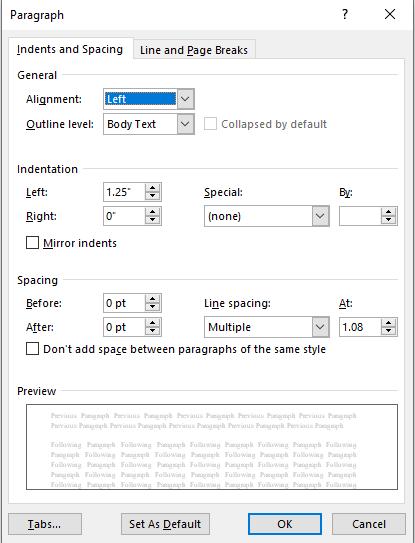Click the Line spacing field showing Multiple
The height and width of the screenshot is (543, 415).
[258, 327]
